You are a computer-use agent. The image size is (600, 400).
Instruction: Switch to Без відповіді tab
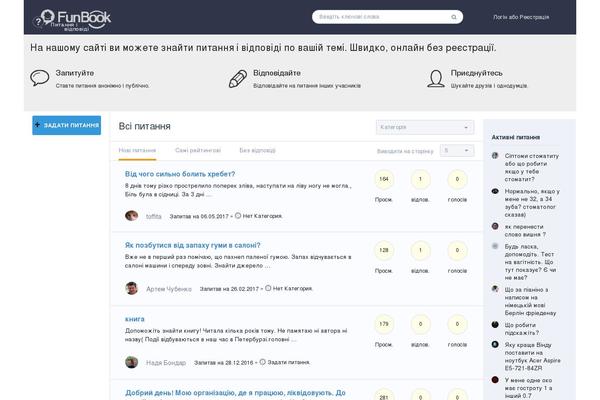(257, 150)
